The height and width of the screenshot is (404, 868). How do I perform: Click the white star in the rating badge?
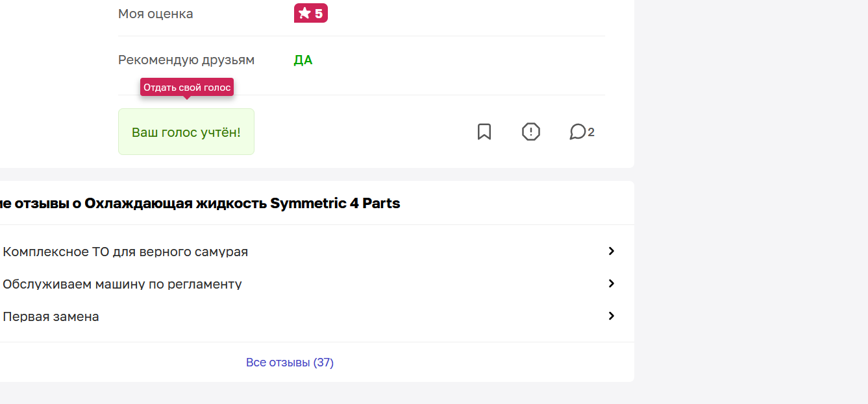304,14
